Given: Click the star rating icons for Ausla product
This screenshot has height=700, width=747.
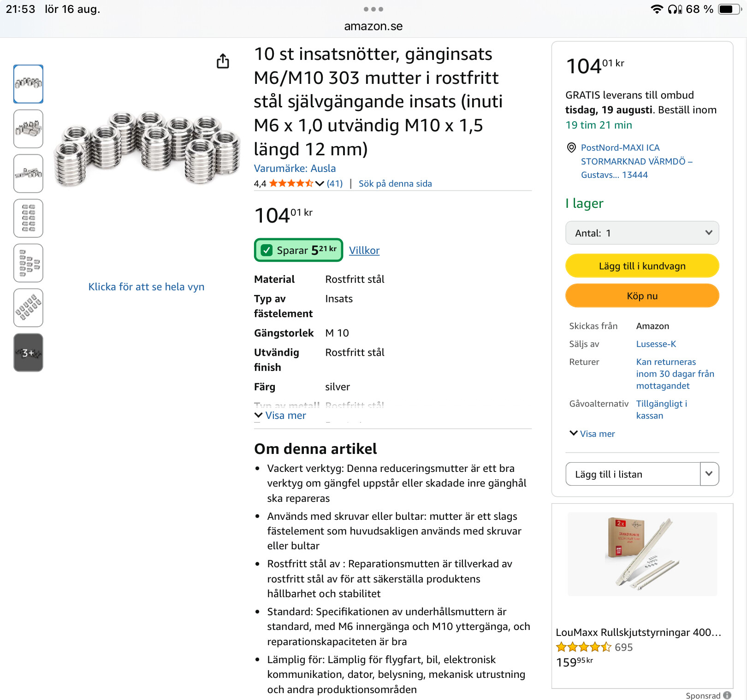Looking at the screenshot, I should [291, 183].
